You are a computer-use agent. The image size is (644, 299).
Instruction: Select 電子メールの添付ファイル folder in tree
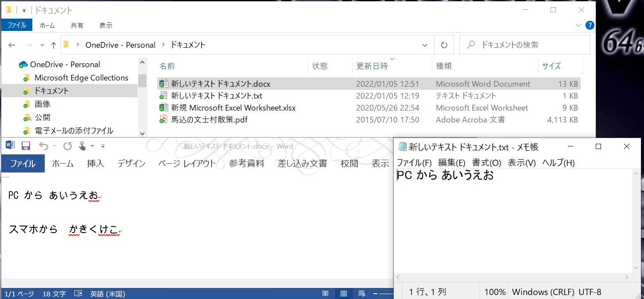tap(74, 131)
